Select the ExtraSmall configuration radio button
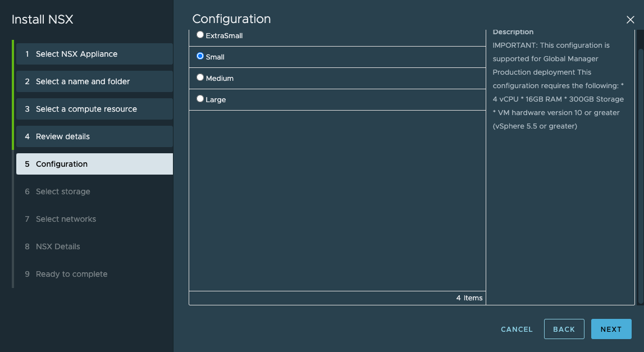 pos(200,35)
